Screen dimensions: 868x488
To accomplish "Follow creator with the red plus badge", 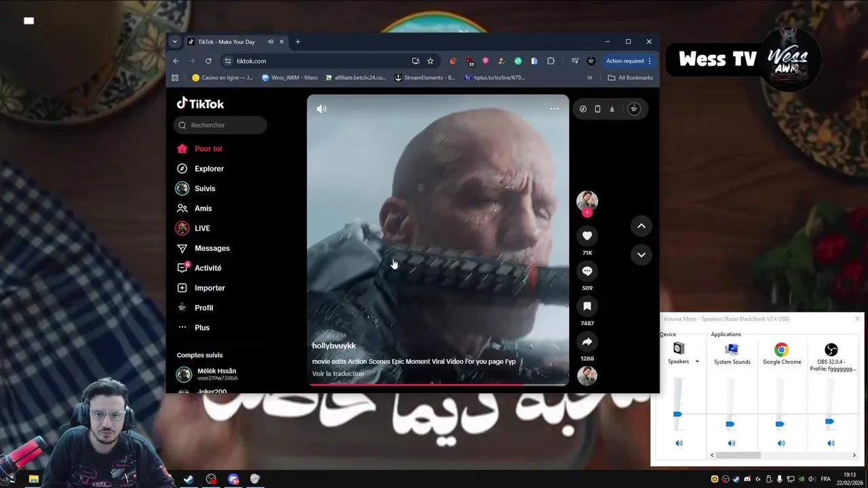I will [587, 213].
